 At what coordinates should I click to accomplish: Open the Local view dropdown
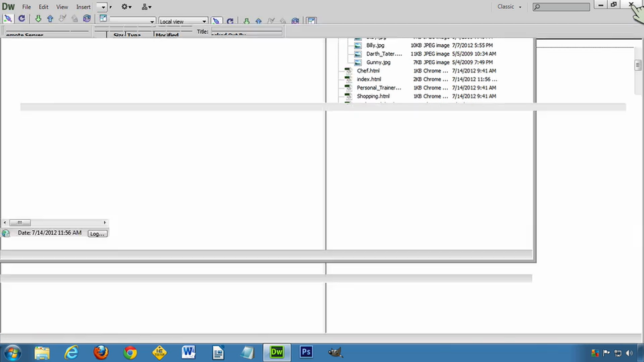pos(183,21)
